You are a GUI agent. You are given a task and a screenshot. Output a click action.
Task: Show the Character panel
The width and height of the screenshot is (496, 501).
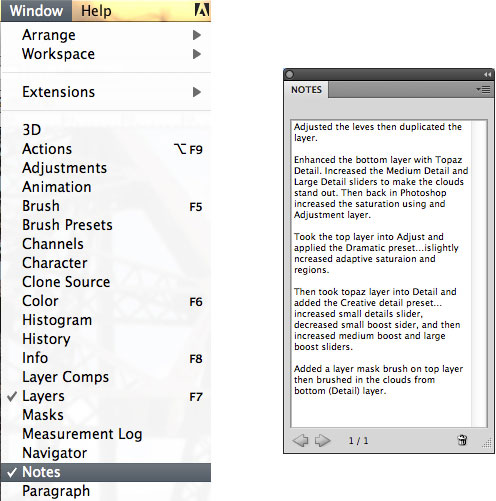(x=106, y=263)
